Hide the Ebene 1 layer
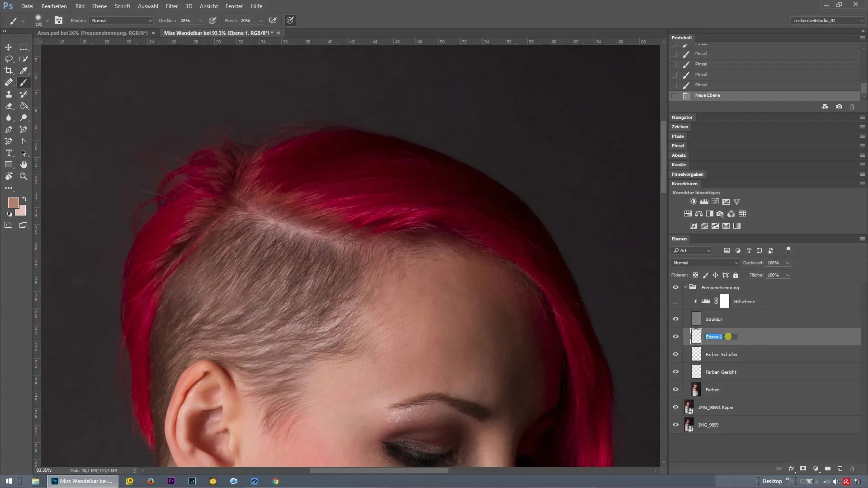The height and width of the screenshot is (488, 868). (x=675, y=337)
